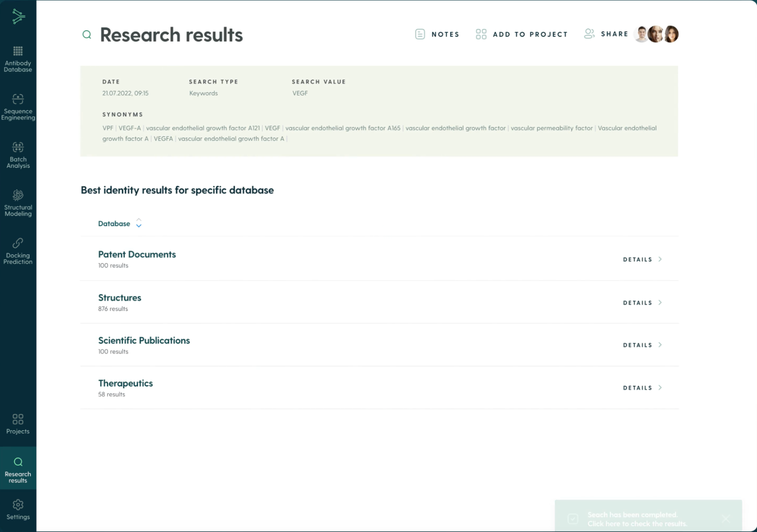Open Structural Modeling tool in sidebar
This screenshot has height=532, width=757.
pyautogui.click(x=18, y=203)
